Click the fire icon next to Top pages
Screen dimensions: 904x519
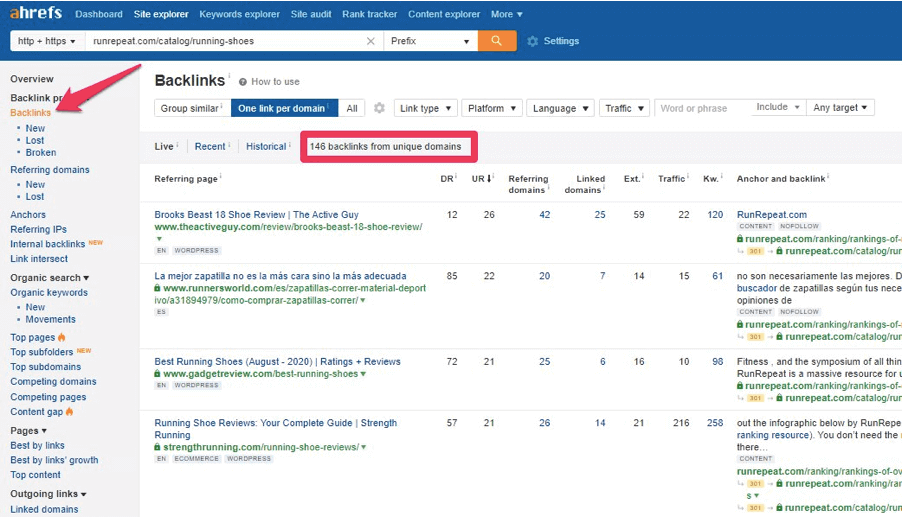62,337
